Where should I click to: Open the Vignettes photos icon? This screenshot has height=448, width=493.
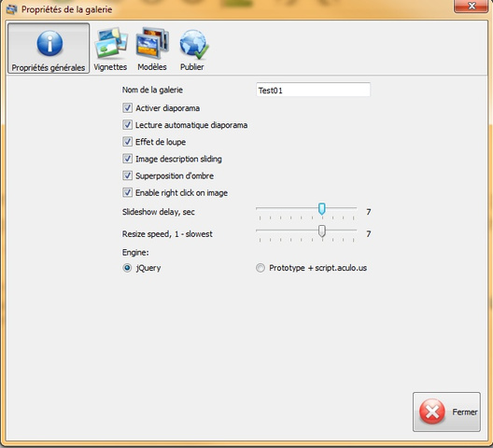(111, 43)
